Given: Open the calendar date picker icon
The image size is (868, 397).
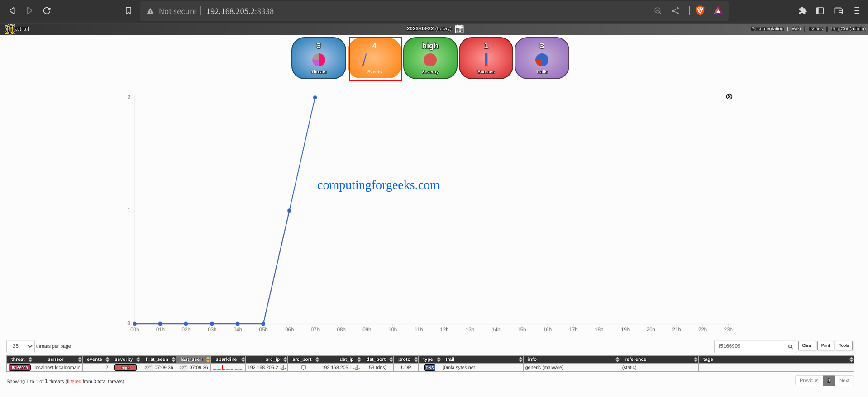Looking at the screenshot, I should point(459,29).
